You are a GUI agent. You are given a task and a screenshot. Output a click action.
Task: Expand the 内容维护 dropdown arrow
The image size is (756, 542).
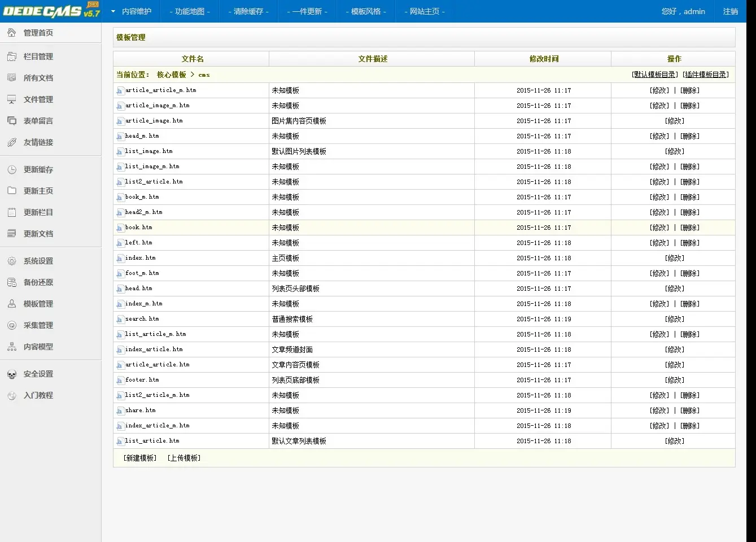tap(113, 11)
